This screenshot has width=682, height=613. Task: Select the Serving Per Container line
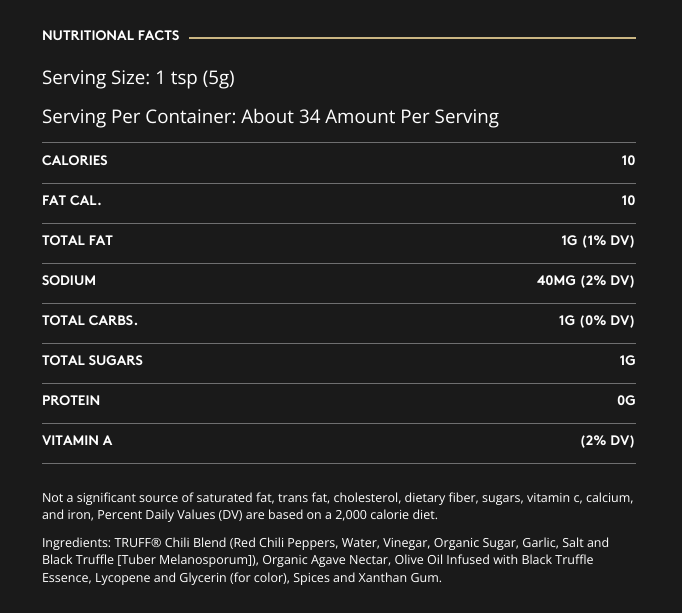point(270,117)
